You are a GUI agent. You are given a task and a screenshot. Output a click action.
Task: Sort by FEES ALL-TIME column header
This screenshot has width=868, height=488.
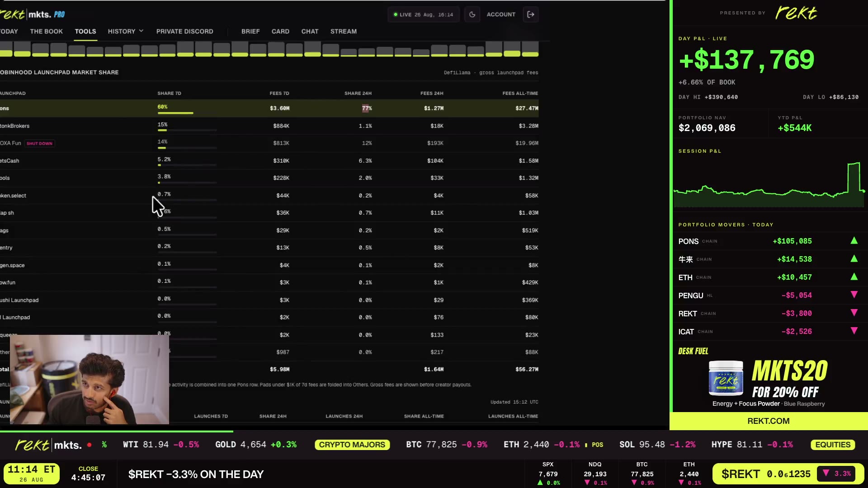(520, 94)
